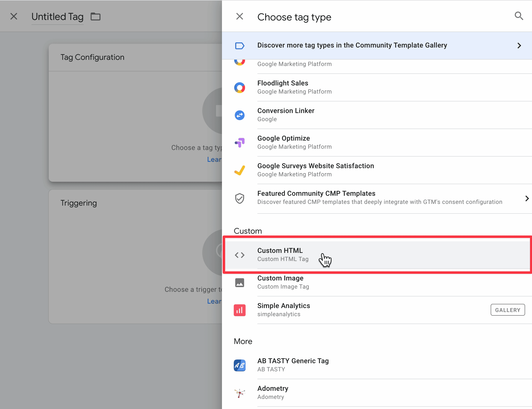Expand the Community Template Gallery chevron

519,46
